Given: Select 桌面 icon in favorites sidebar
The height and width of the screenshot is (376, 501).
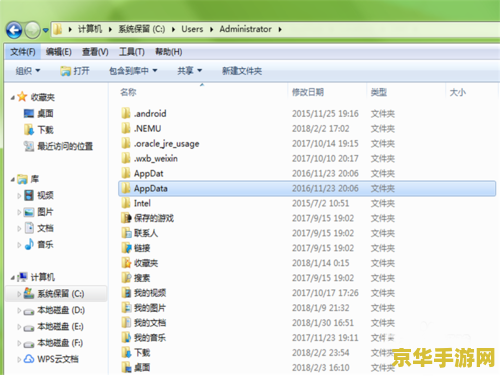Looking at the screenshot, I should [29, 113].
